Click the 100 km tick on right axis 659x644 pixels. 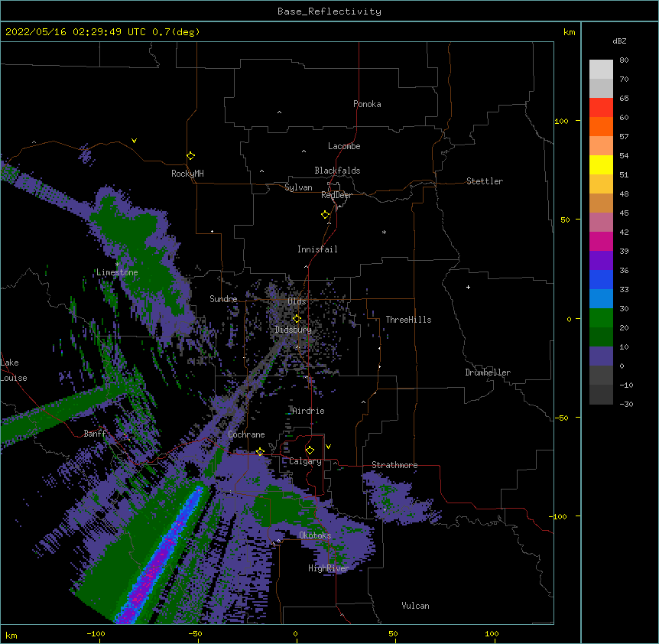click(x=561, y=121)
